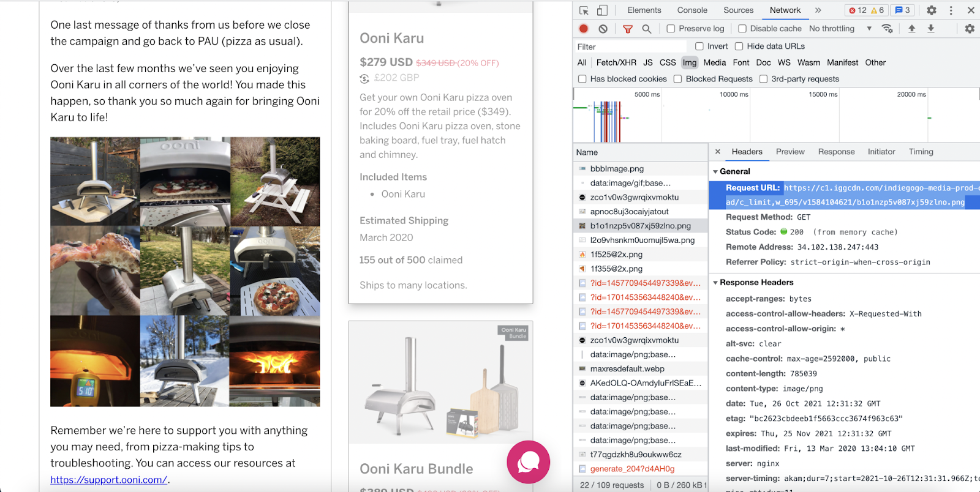Open the pink chat support bubble

click(x=528, y=462)
